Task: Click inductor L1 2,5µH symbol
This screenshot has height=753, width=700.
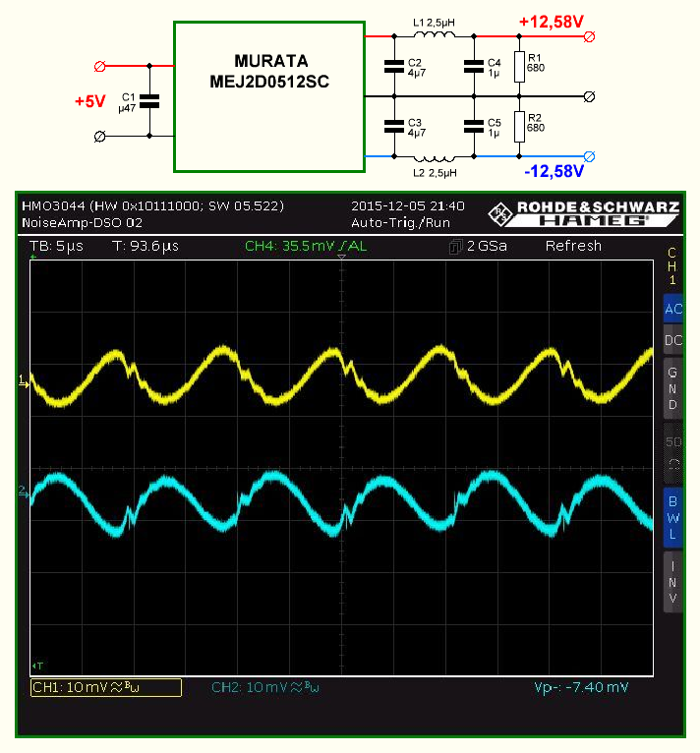Action: click(434, 34)
